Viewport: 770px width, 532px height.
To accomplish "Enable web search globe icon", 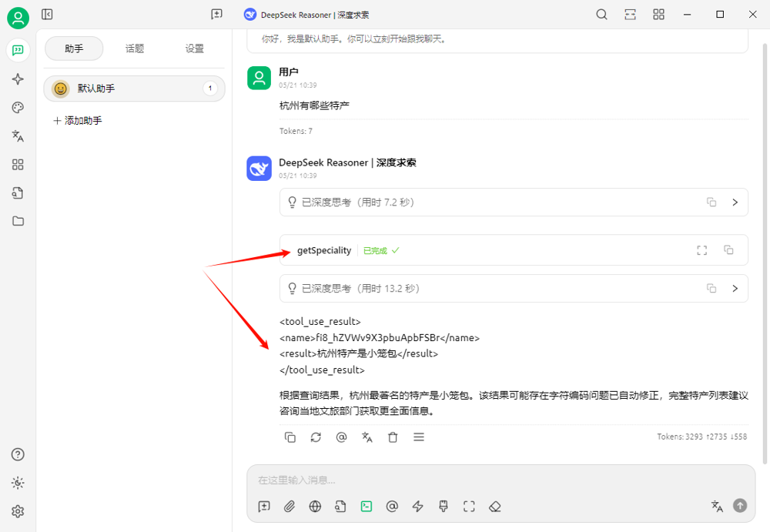I will click(x=315, y=506).
